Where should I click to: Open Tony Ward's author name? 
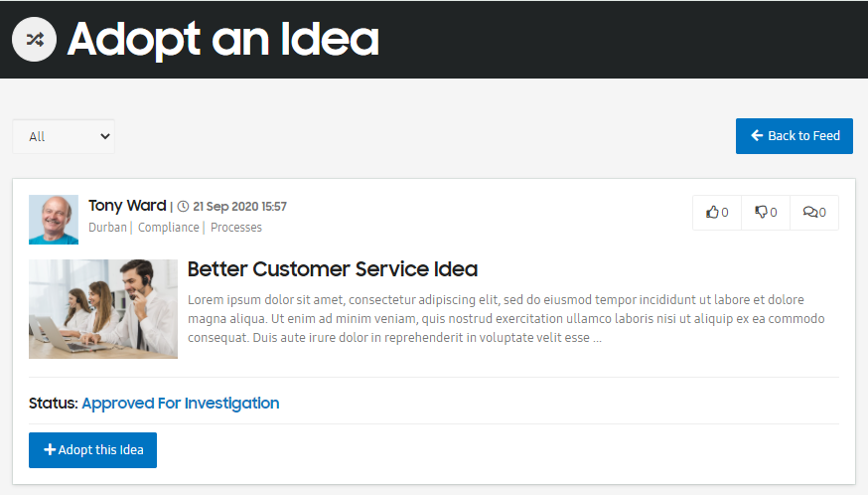127,206
